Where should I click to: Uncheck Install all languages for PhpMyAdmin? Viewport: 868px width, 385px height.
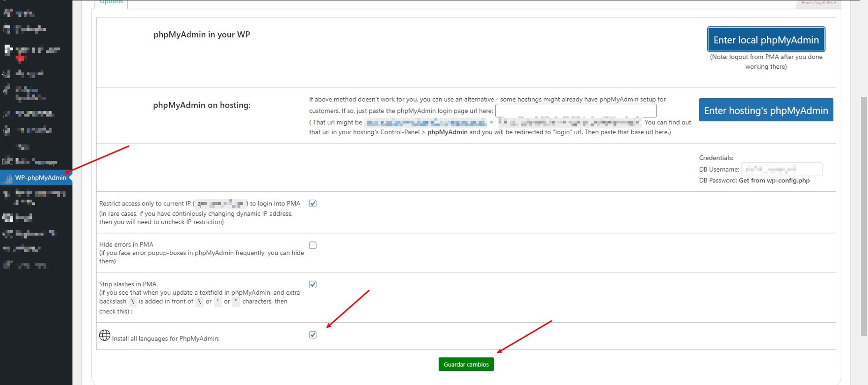313,335
